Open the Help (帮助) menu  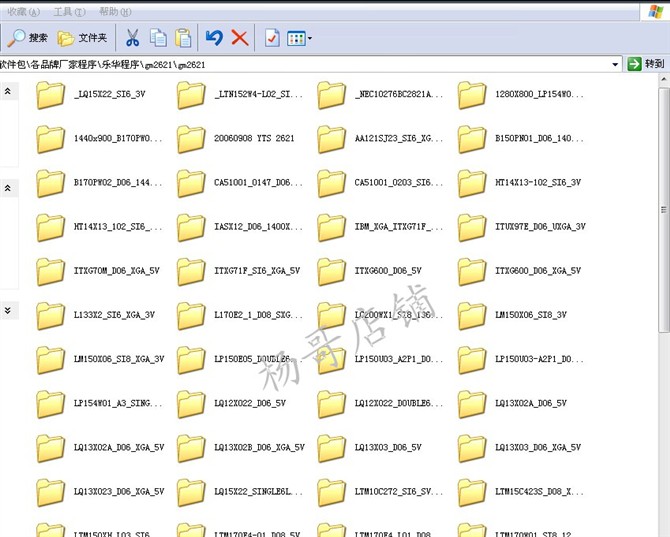(115, 12)
